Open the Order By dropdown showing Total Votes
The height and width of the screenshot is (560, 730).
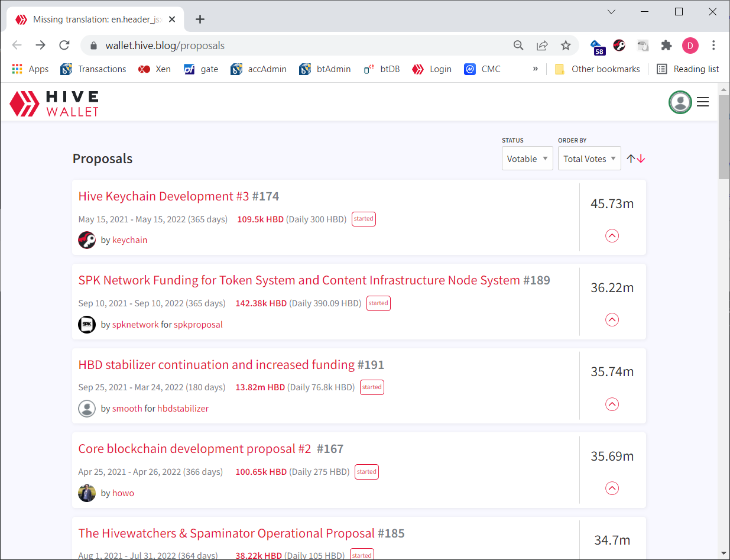coord(589,158)
